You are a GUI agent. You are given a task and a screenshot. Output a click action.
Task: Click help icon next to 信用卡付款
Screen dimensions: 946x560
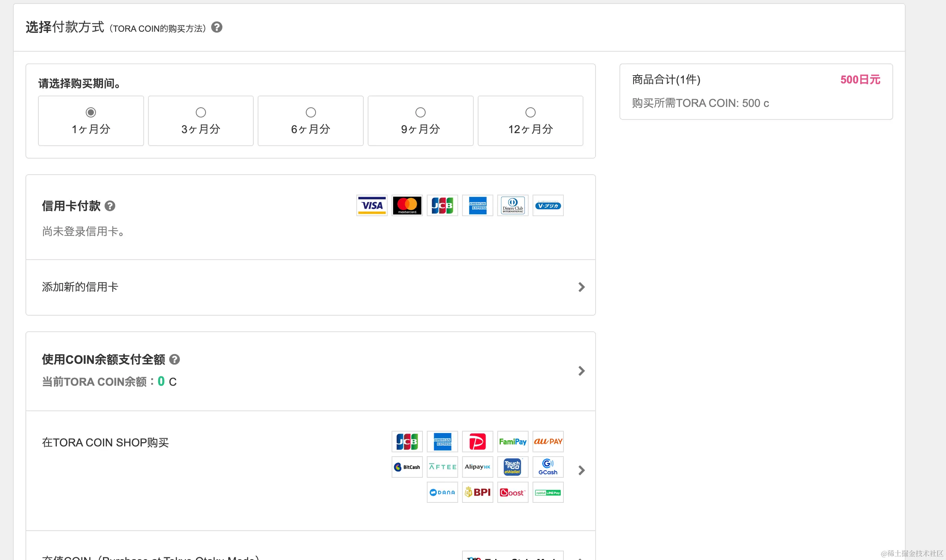(110, 206)
